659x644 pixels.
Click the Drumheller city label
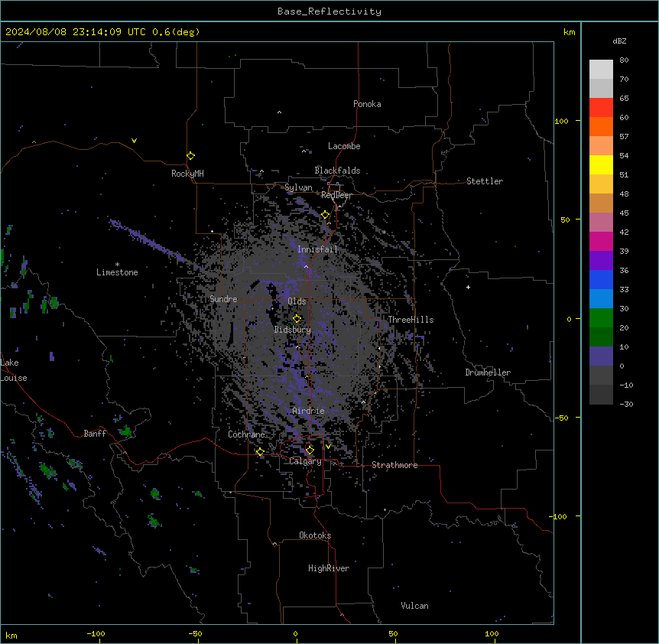coord(488,372)
